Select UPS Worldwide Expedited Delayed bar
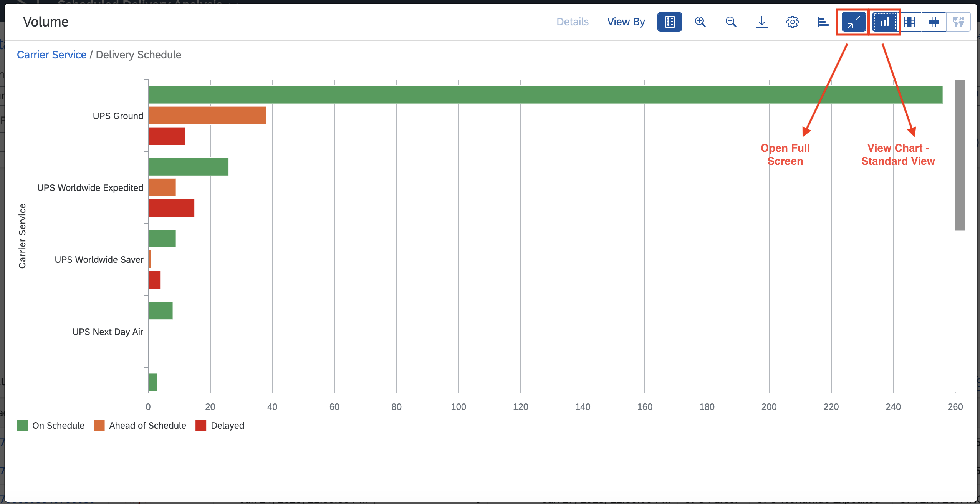This screenshot has height=504, width=980. pyautogui.click(x=171, y=208)
